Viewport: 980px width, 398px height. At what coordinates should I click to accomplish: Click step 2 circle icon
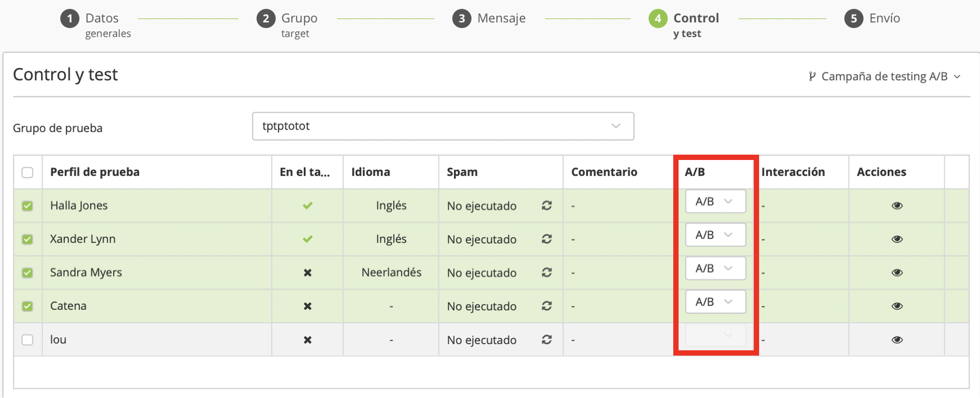(x=266, y=19)
